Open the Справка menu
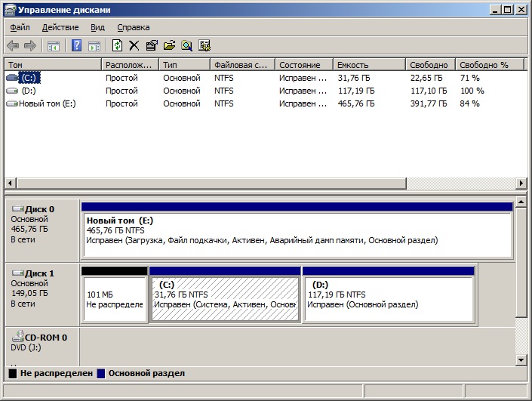The image size is (532, 401). pos(134,27)
